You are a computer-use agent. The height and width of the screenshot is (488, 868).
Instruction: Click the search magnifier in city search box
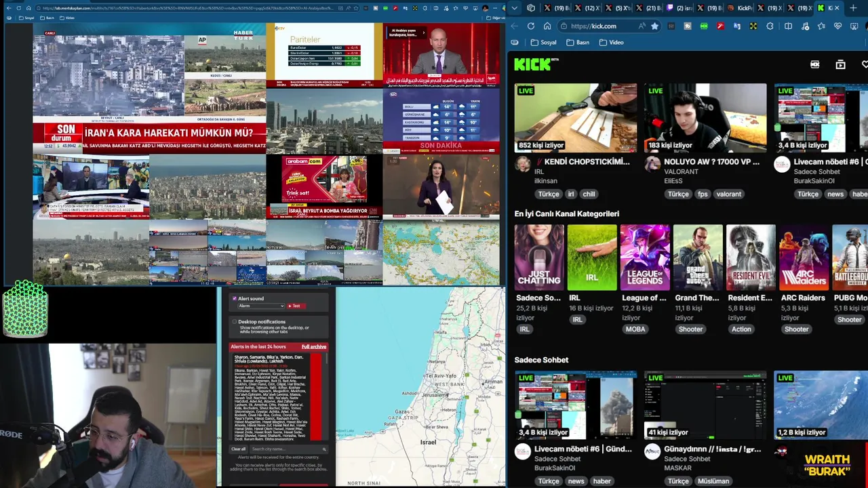tap(324, 449)
